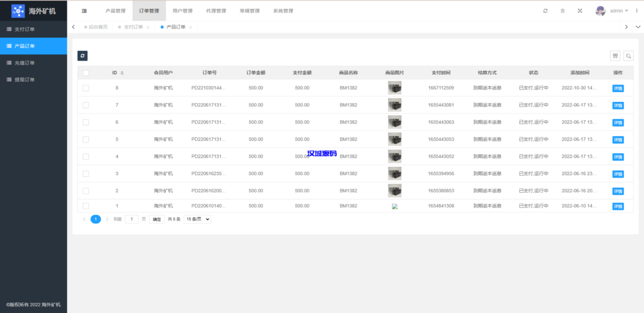Open the 用户管理 top menu
Viewport: 644px width, 313px height.
182,11
